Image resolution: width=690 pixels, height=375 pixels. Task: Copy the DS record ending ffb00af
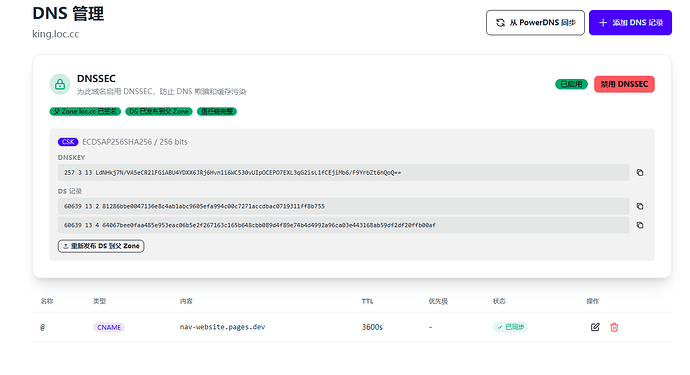[640, 225]
